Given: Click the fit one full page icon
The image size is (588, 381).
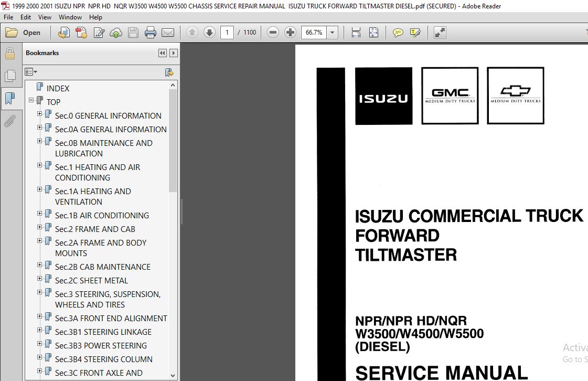Looking at the screenshot, I should pyautogui.click(x=373, y=33).
